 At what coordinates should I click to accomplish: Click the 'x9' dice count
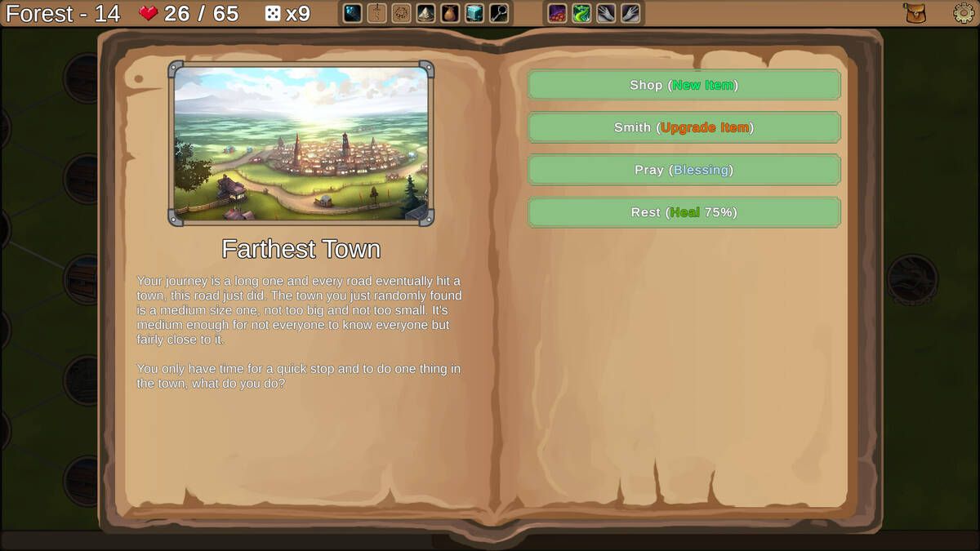298,13
